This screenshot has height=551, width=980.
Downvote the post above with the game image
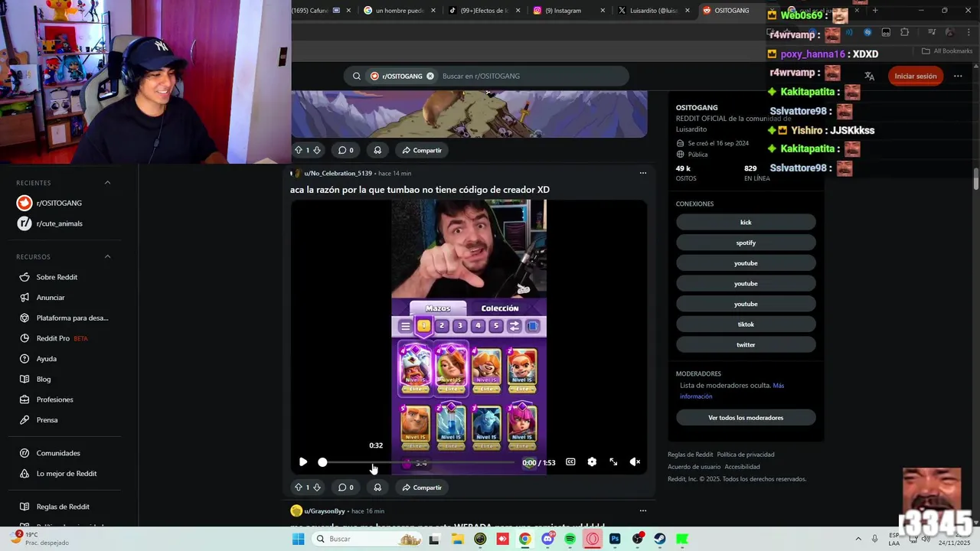click(316, 150)
